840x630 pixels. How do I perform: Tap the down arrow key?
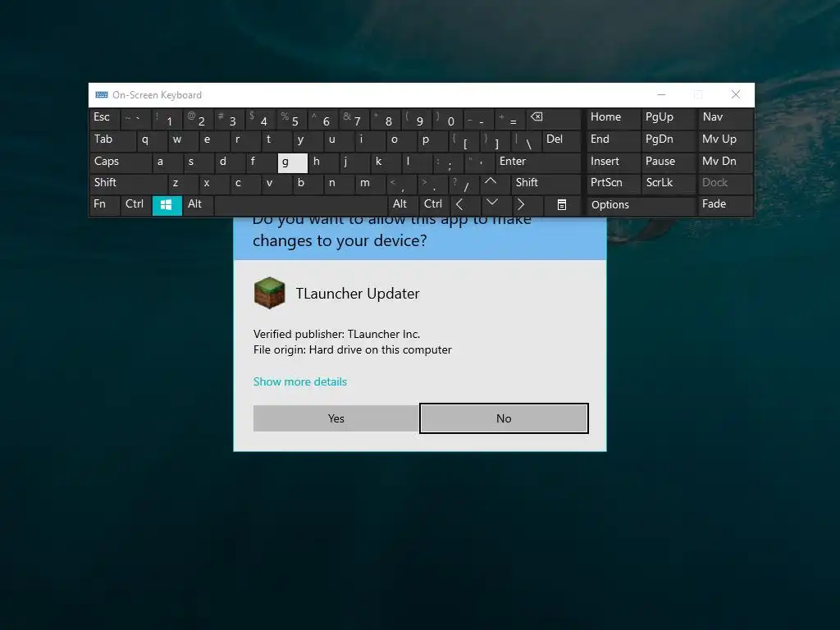495,205
